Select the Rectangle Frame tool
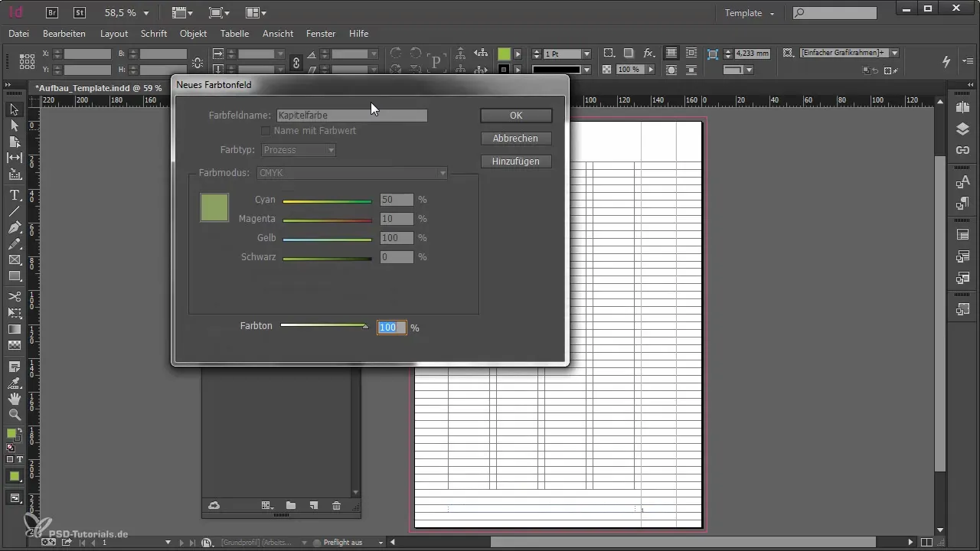 point(14,260)
